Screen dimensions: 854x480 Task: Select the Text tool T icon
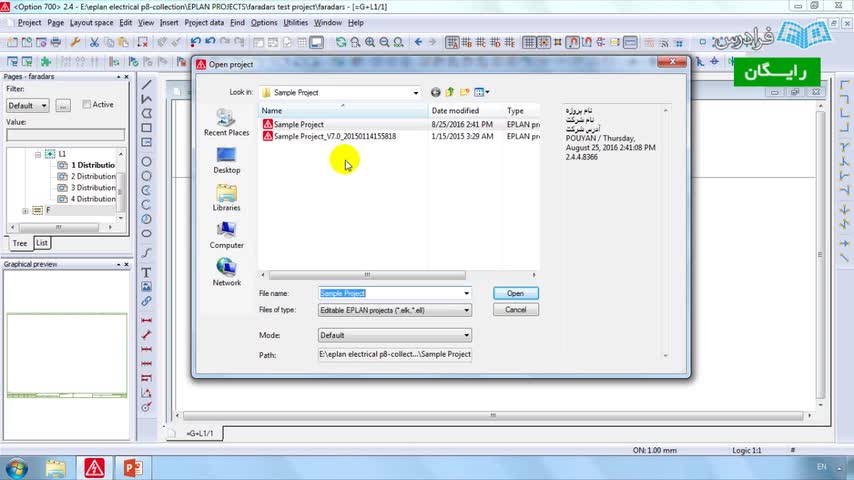click(147, 272)
